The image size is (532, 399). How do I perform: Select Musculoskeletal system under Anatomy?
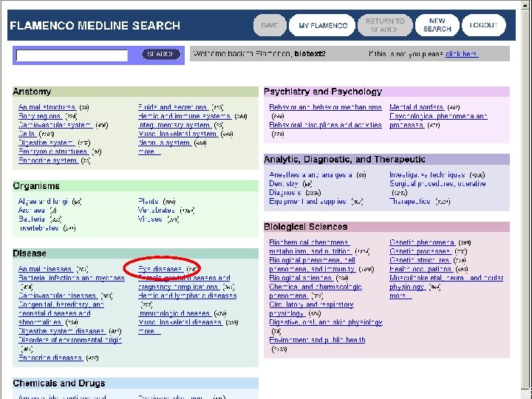tap(178, 134)
